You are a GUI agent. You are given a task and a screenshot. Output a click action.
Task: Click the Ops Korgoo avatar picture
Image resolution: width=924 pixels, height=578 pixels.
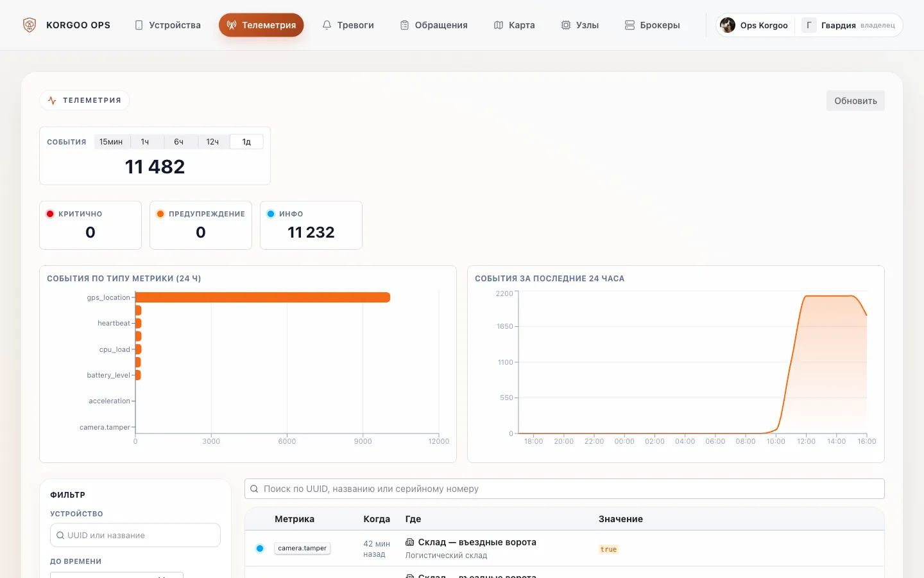[728, 25]
